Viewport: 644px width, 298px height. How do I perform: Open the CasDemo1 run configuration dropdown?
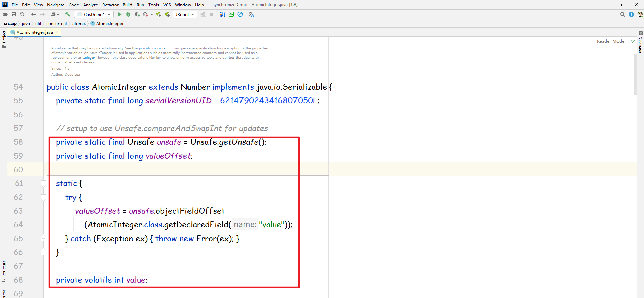pyautogui.click(x=94, y=14)
